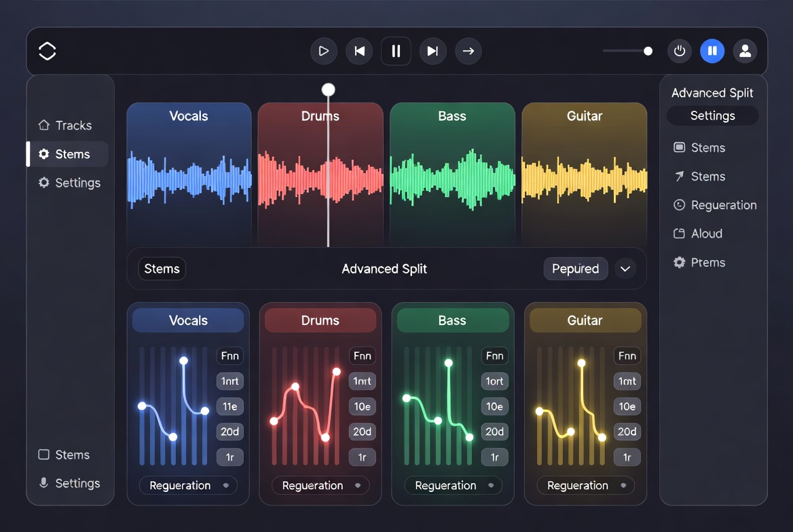Click top curve point in Bass EQ
The width and height of the screenshot is (793, 532).
[x=449, y=363]
